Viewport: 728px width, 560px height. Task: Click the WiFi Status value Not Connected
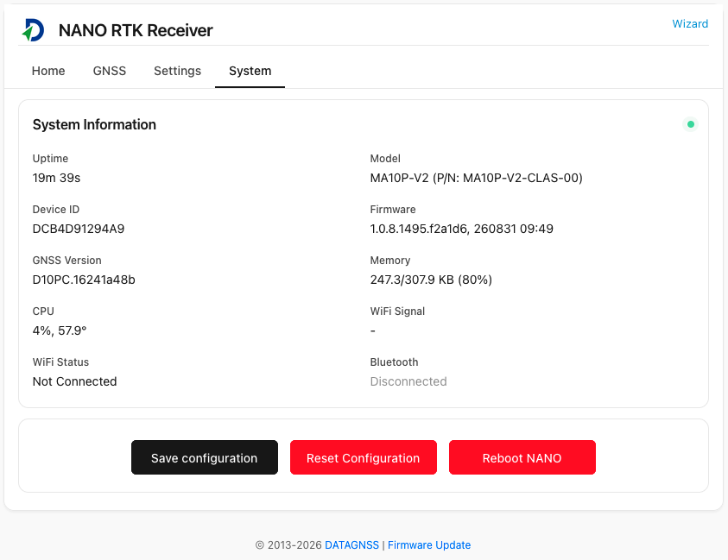(74, 381)
